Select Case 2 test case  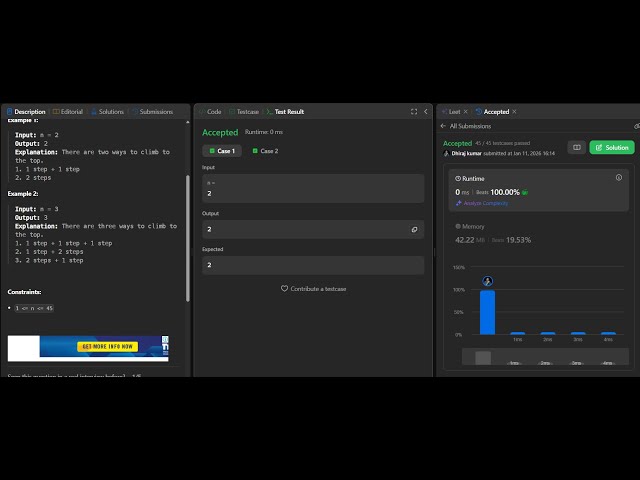click(266, 151)
